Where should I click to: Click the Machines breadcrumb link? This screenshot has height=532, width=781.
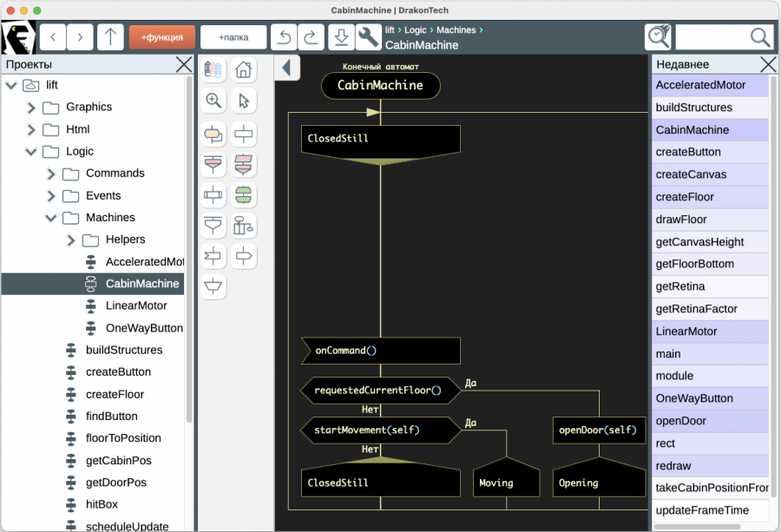click(x=456, y=30)
